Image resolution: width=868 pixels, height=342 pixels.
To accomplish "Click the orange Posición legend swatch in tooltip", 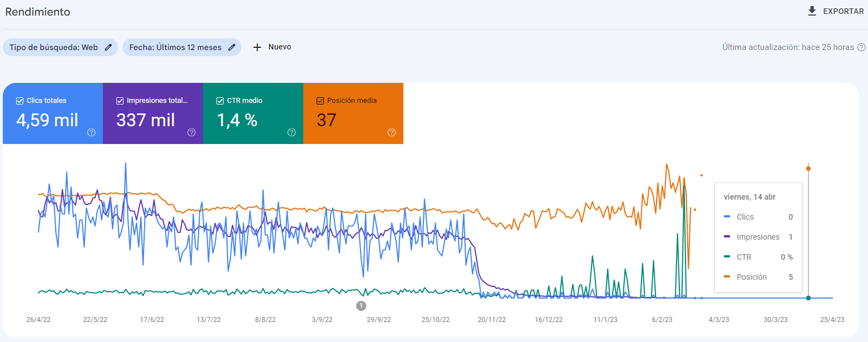I will coord(727,277).
